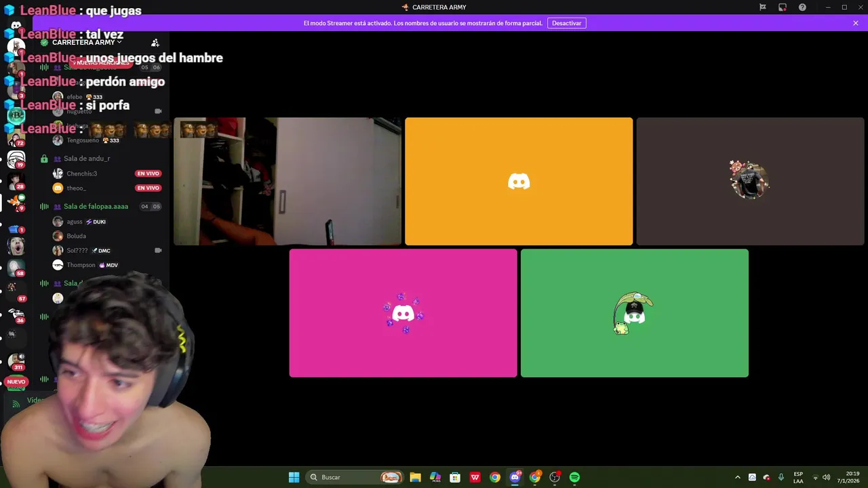Open the green circular B server icon
The height and width of the screenshot is (488, 868).
click(16, 115)
